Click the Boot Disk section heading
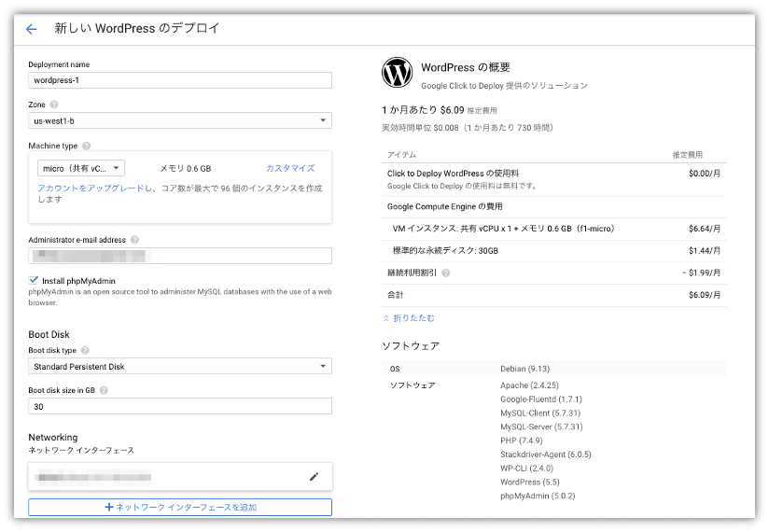Image resolution: width=769 pixels, height=532 pixels. coord(49,334)
